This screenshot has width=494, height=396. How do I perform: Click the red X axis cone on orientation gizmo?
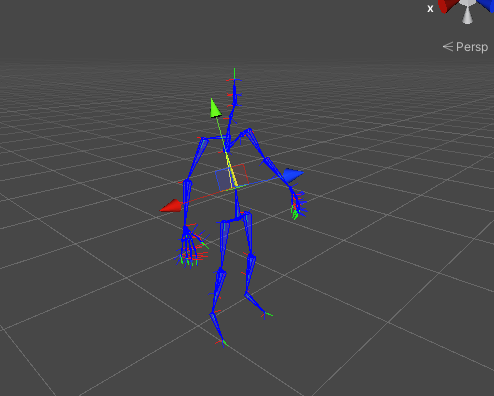click(447, 6)
